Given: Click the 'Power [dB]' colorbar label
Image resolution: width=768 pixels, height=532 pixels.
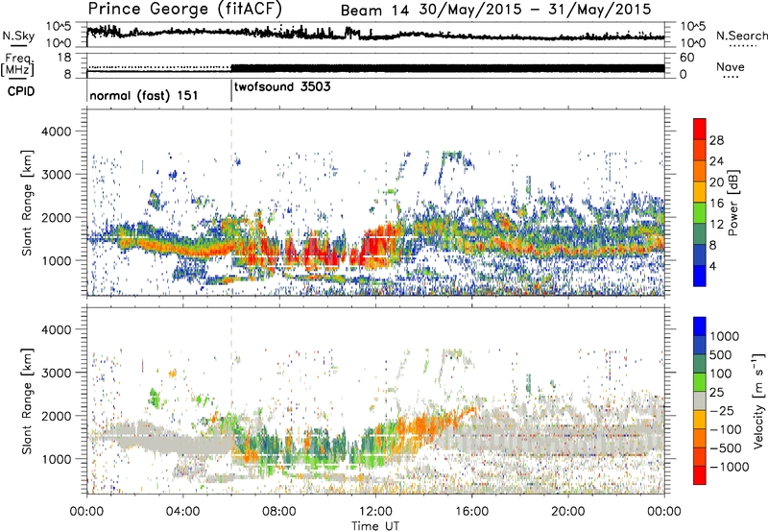Looking at the screenshot, I should pyautogui.click(x=732, y=203).
